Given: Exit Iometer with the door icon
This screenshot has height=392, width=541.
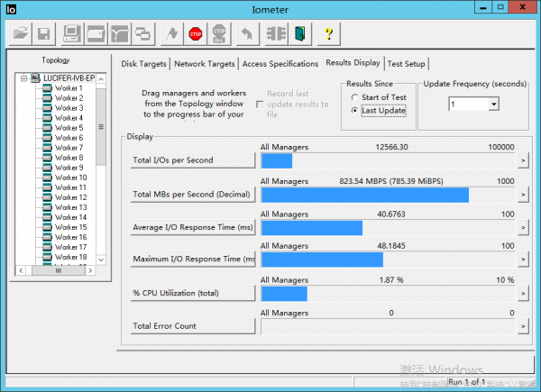Looking at the screenshot, I should tap(300, 33).
